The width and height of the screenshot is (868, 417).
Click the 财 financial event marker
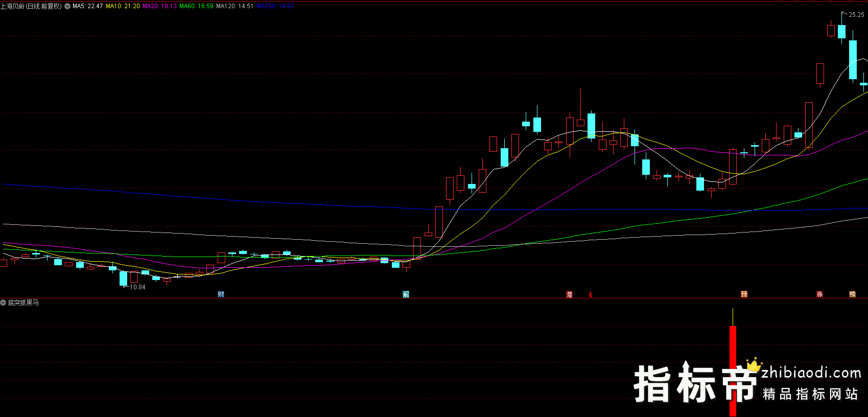pyautogui.click(x=221, y=294)
